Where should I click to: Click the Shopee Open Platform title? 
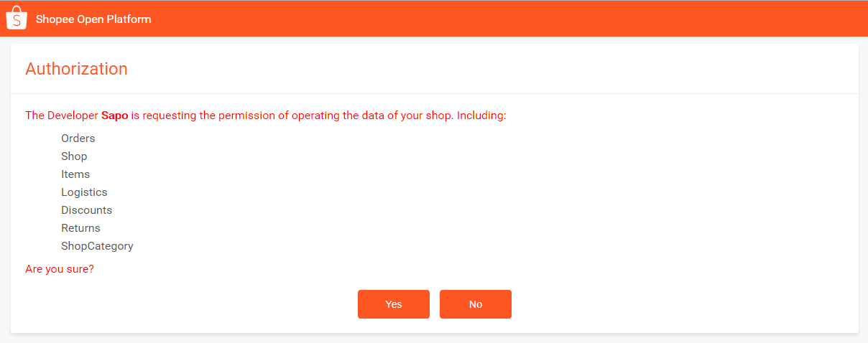point(93,19)
